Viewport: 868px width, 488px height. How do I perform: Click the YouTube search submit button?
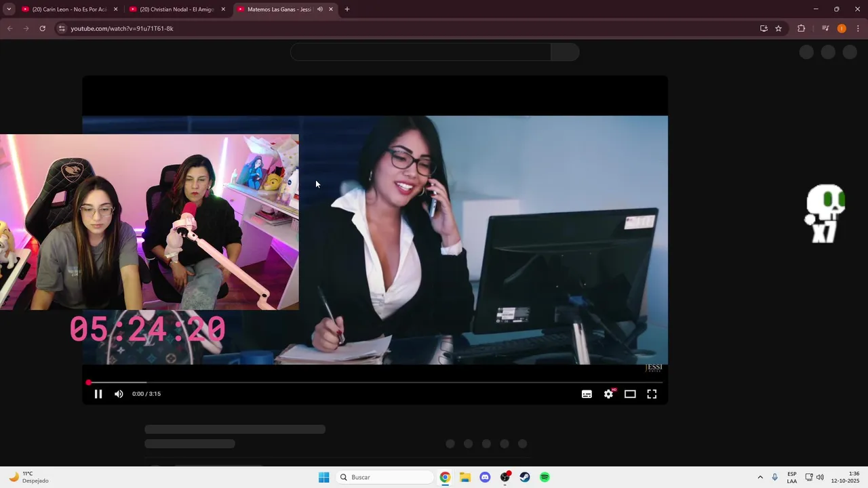tap(565, 52)
